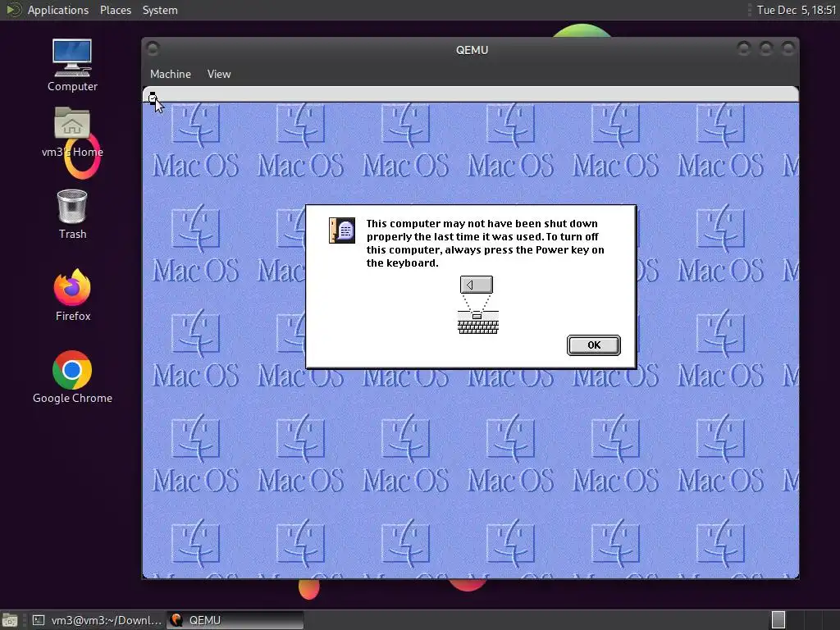The height and width of the screenshot is (630, 840).
Task: Select the QEMU taskbar entry
Action: (235, 620)
